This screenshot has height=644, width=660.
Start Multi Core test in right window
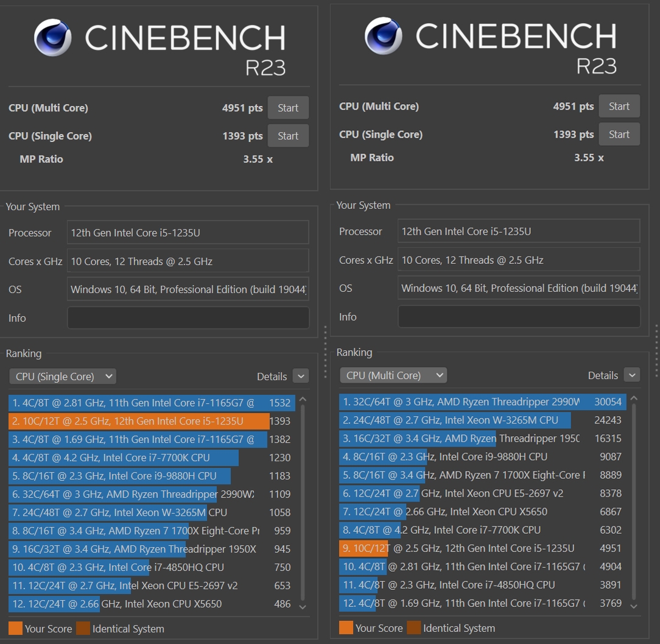point(619,106)
